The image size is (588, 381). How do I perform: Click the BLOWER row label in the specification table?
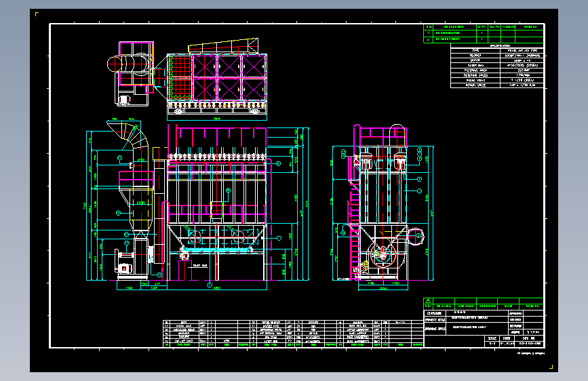point(475,55)
